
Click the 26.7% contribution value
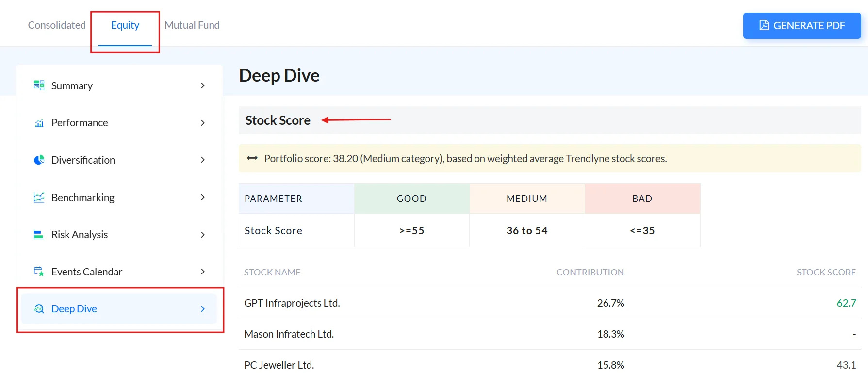(610, 303)
